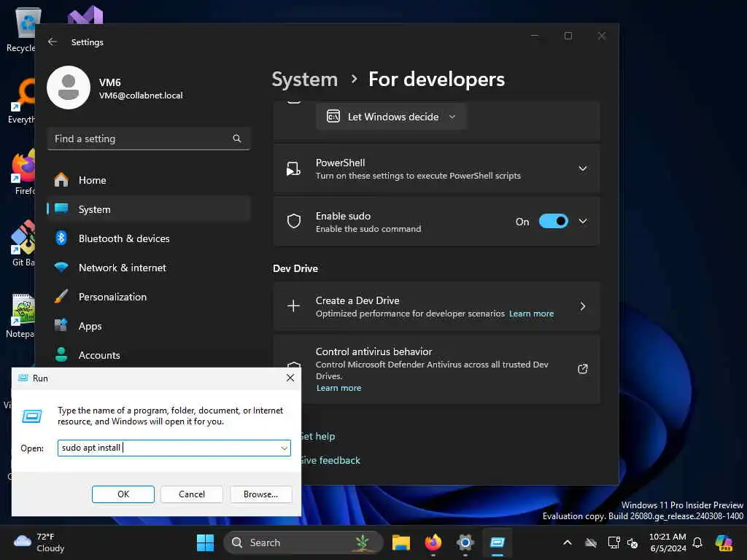Show hidden system tray icons
747x560 pixels.
(x=568, y=542)
